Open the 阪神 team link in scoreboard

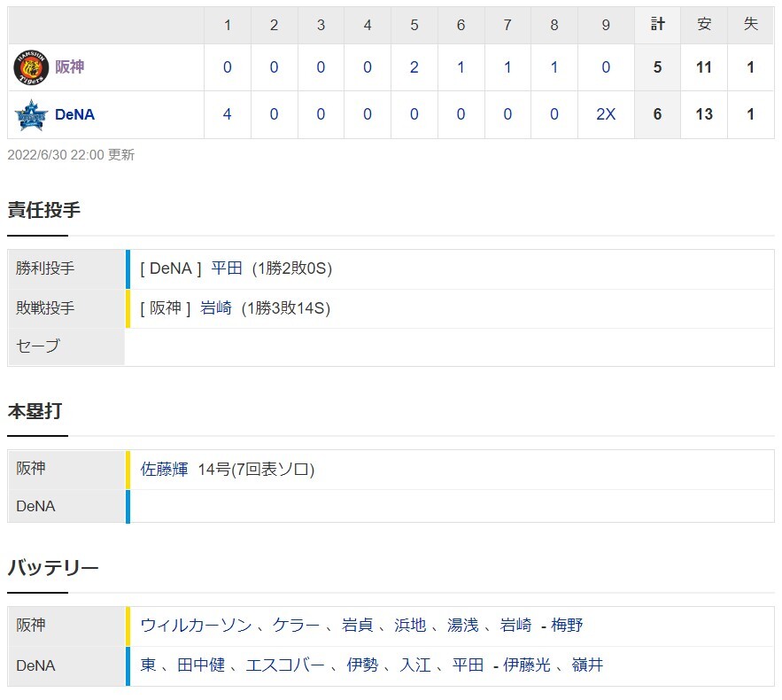69,66
